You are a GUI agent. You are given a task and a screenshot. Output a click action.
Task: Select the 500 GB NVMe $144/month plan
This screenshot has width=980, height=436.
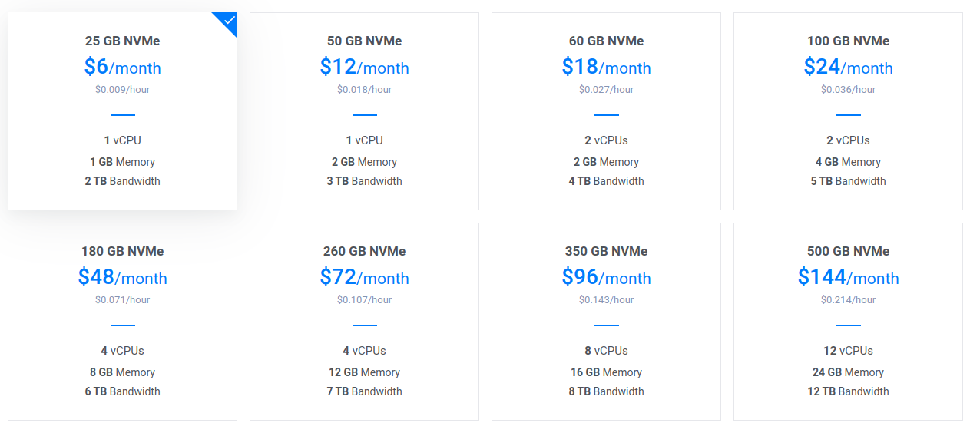click(848, 322)
